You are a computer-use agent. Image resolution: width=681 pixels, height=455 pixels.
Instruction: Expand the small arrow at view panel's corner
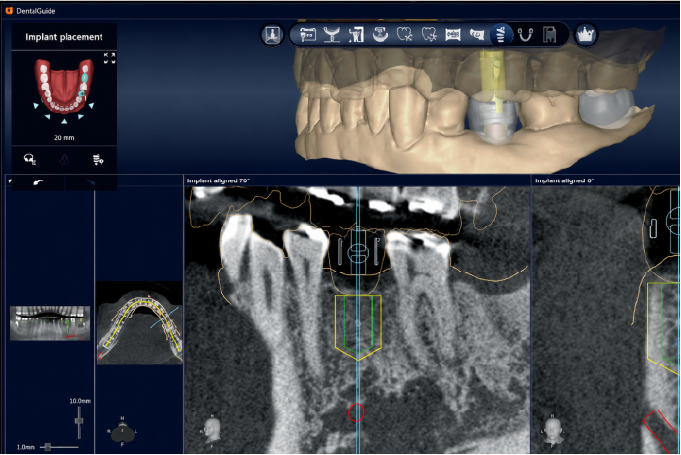click(x=10, y=181)
